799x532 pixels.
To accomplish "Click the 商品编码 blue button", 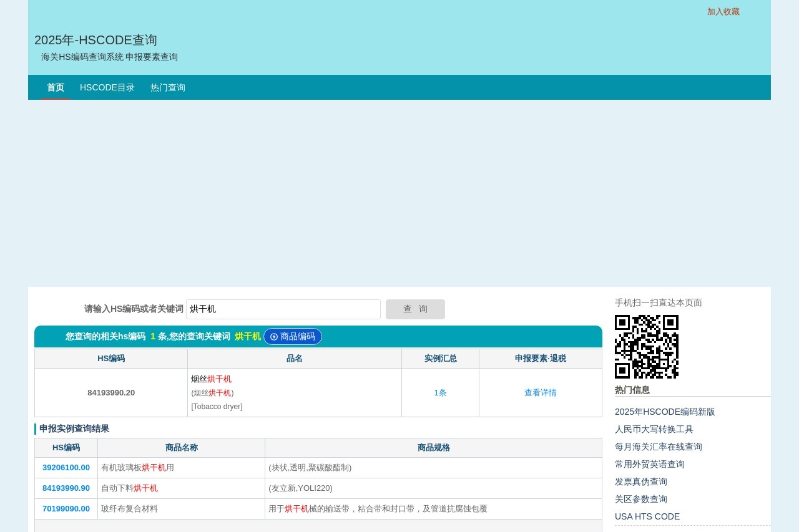I will point(293,337).
